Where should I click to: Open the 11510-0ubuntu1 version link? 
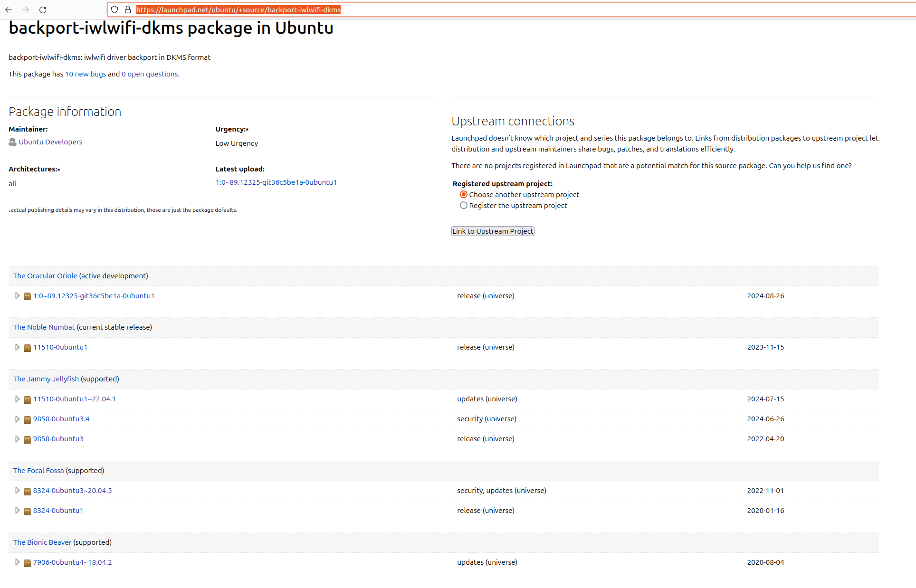(x=60, y=347)
